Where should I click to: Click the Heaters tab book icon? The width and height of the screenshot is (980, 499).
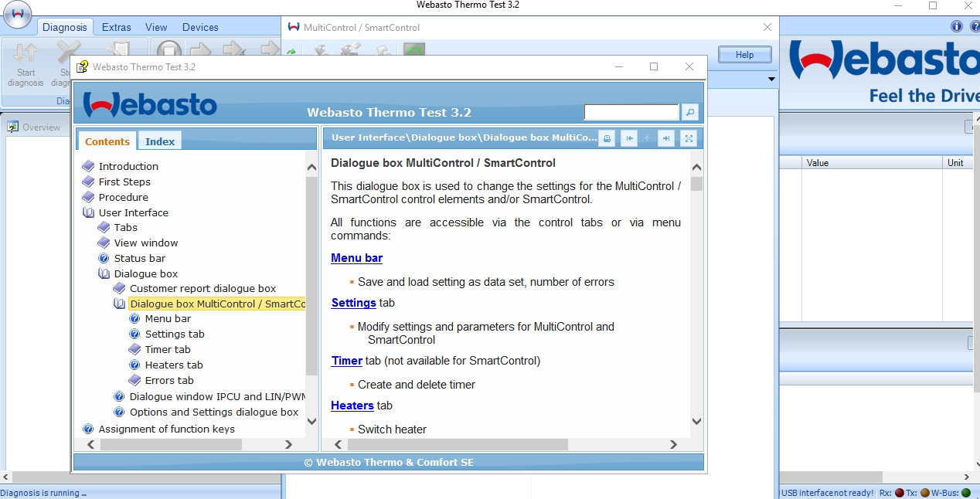[x=134, y=365]
